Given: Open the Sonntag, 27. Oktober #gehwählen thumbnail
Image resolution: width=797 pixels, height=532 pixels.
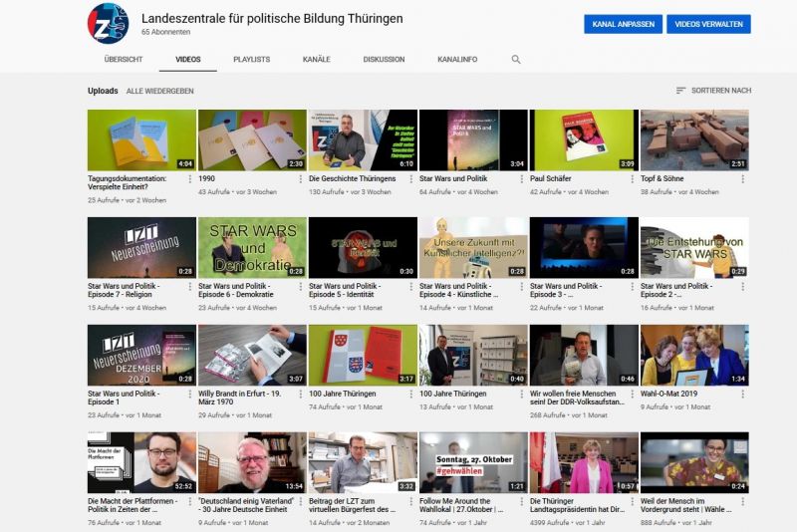Looking at the screenshot, I should pos(473,462).
